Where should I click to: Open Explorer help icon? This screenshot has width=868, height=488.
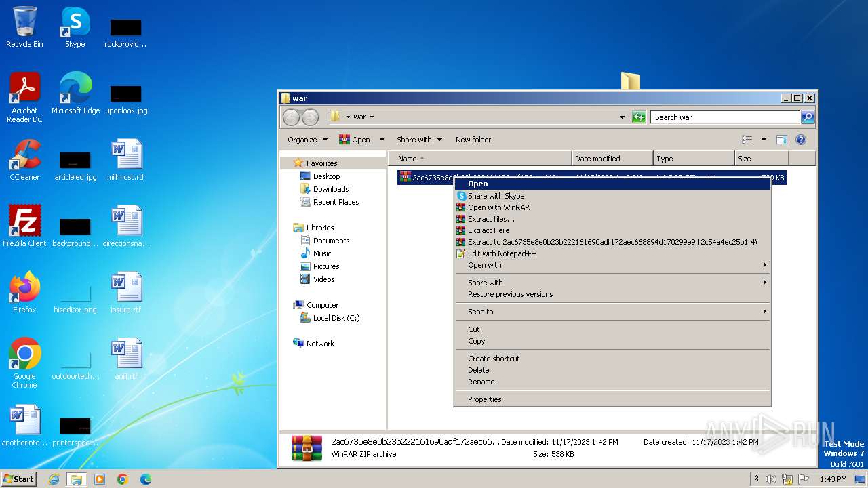[x=800, y=140]
